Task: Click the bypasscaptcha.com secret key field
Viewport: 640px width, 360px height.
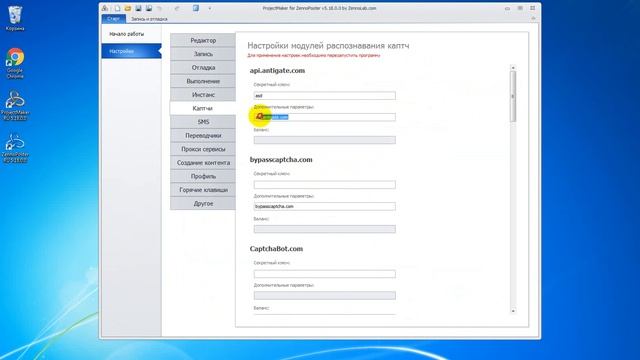Action: (324, 184)
